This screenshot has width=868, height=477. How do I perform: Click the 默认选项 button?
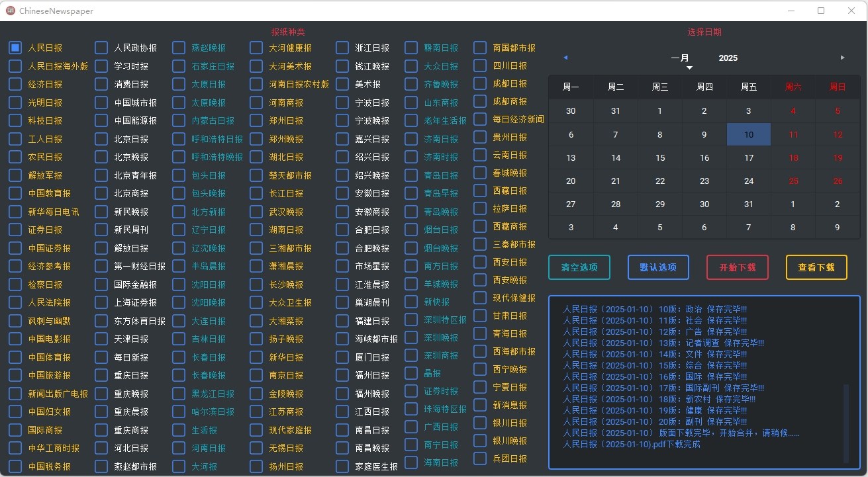coord(658,267)
